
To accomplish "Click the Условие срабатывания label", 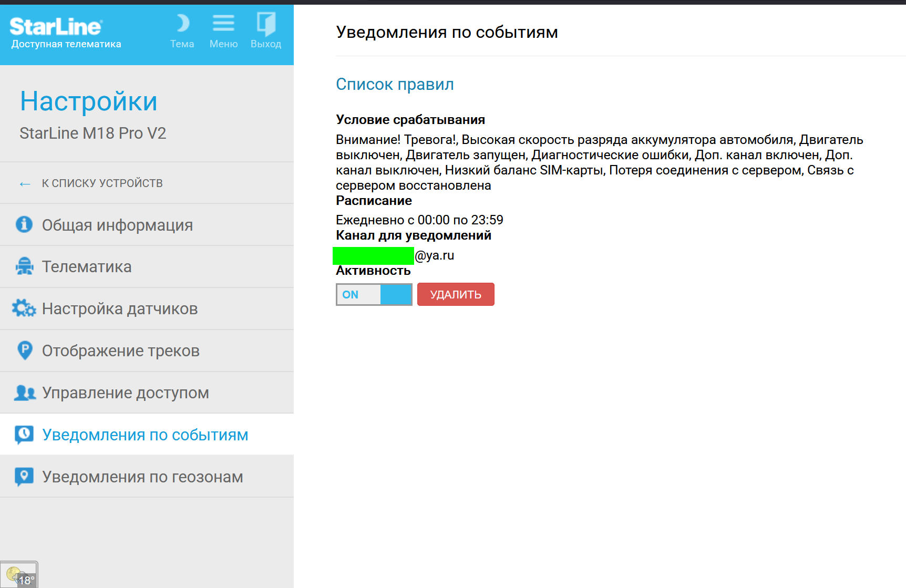I will pyautogui.click(x=410, y=120).
